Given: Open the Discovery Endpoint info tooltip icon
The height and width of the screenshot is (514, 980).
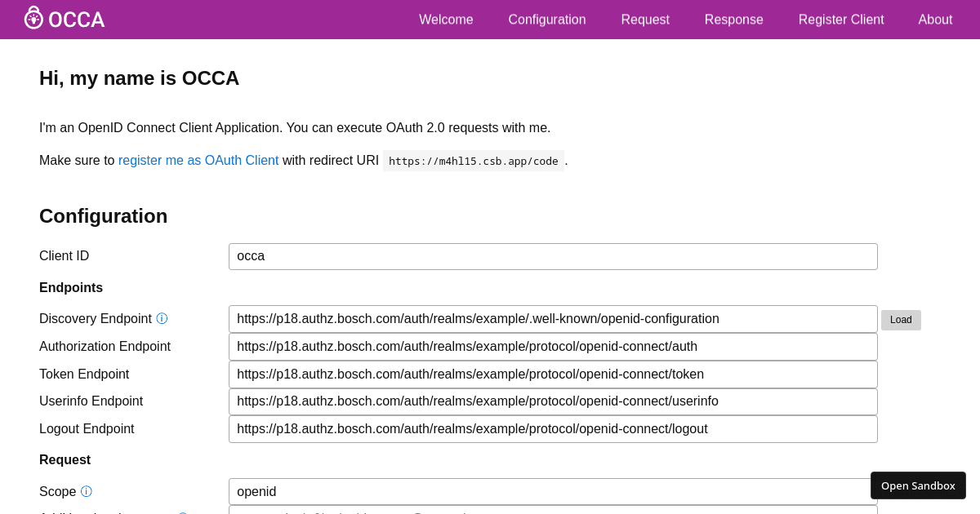Looking at the screenshot, I should tap(163, 318).
